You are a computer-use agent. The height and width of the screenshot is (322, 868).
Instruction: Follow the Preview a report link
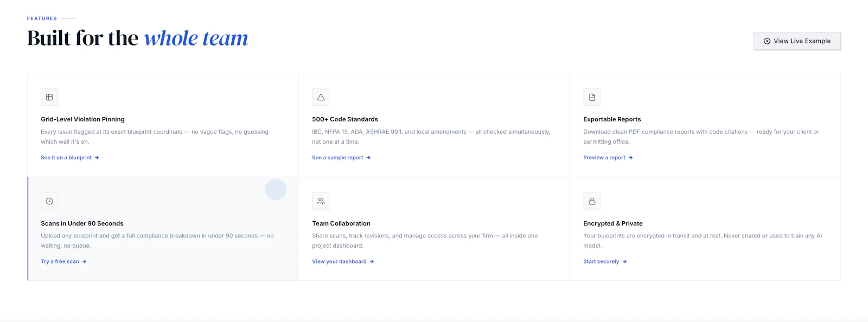tap(608, 158)
